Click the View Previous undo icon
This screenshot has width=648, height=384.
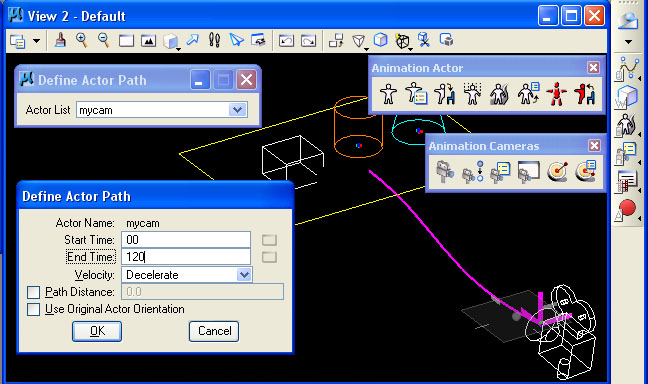click(x=286, y=41)
